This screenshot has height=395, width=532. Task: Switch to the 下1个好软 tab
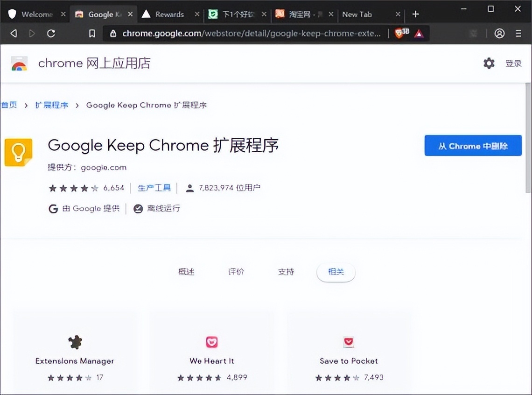pos(238,14)
